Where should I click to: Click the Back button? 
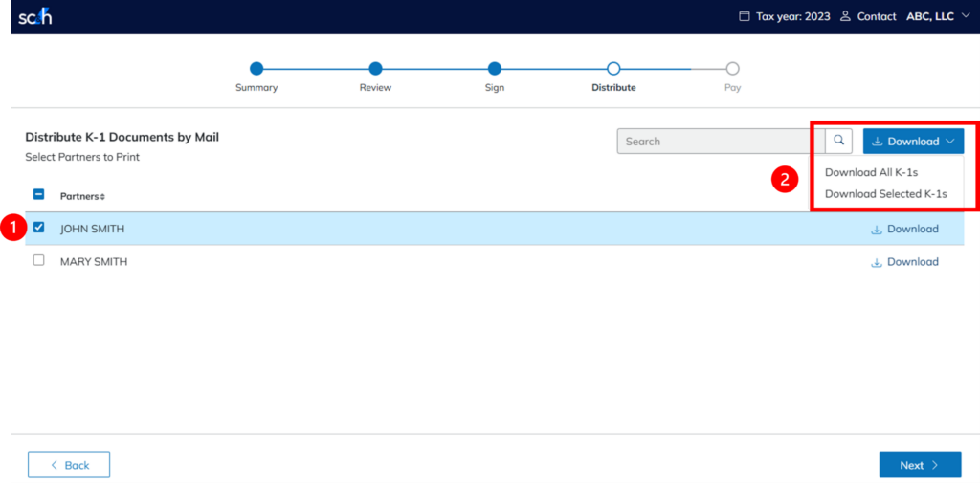69,465
